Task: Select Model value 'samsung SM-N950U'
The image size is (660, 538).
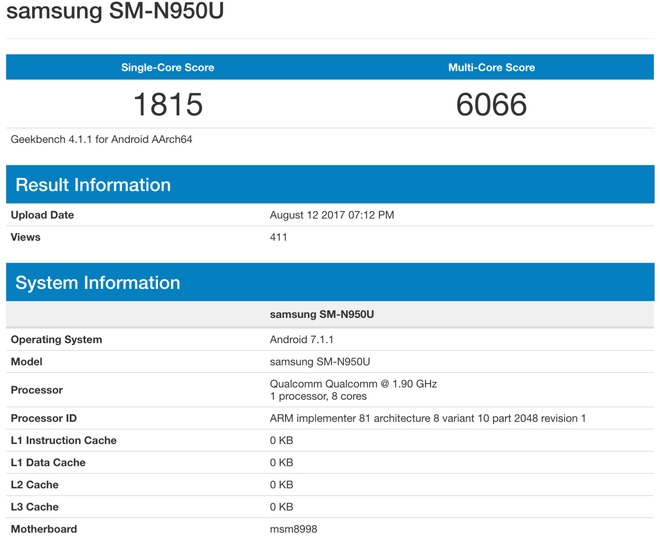Action: click(x=320, y=362)
